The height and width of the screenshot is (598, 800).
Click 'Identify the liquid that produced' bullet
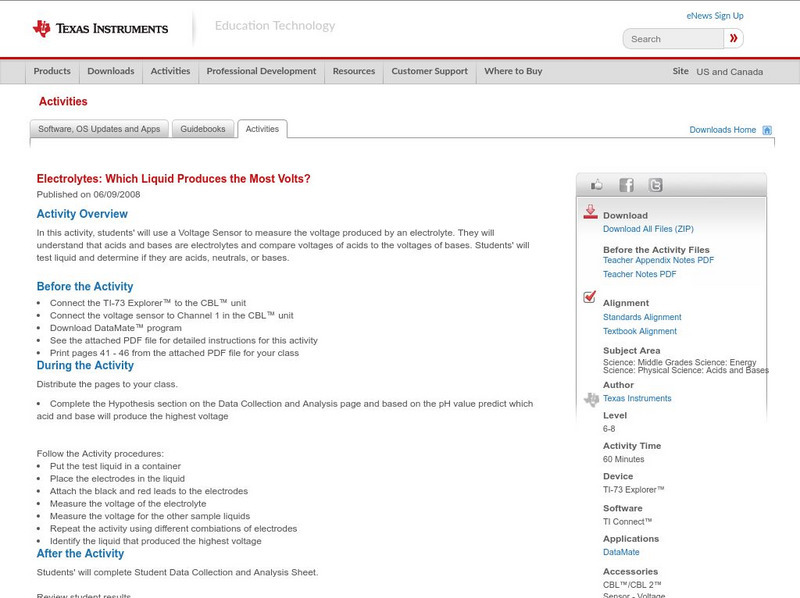pos(156,541)
